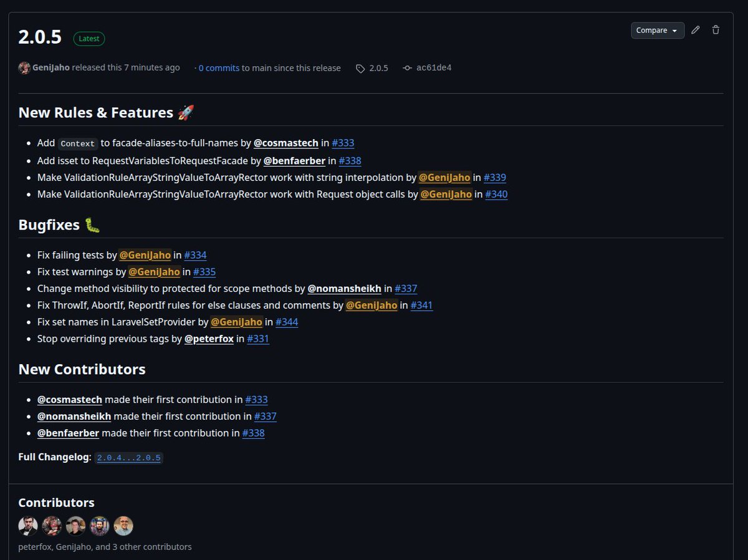Open pull request #331 link
The image size is (748, 560).
pos(258,339)
